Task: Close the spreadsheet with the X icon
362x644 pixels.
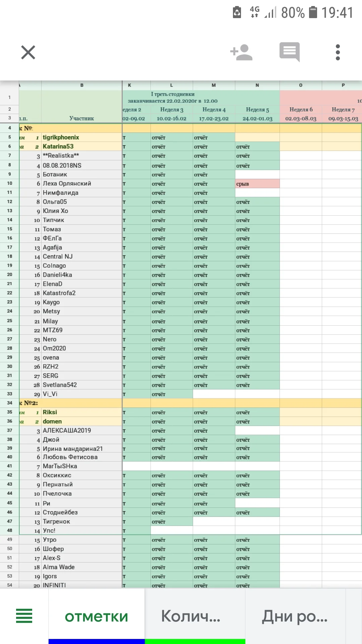Action: tap(28, 52)
